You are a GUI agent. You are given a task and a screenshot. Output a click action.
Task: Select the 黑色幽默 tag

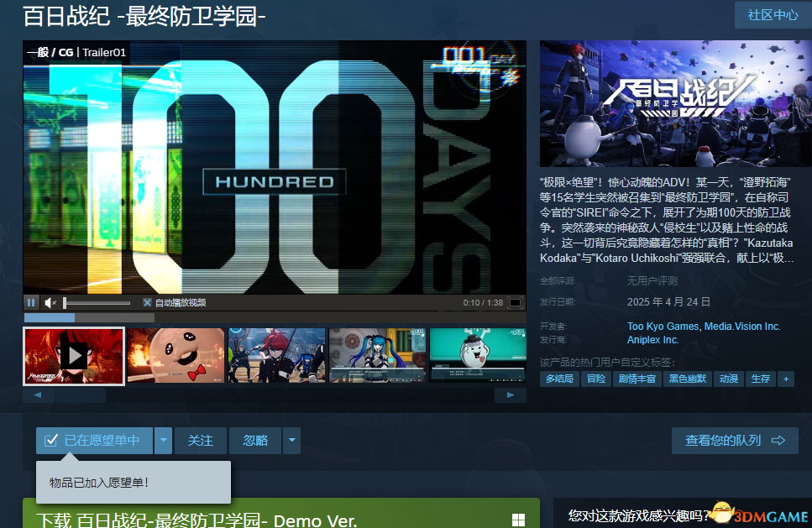point(687,379)
